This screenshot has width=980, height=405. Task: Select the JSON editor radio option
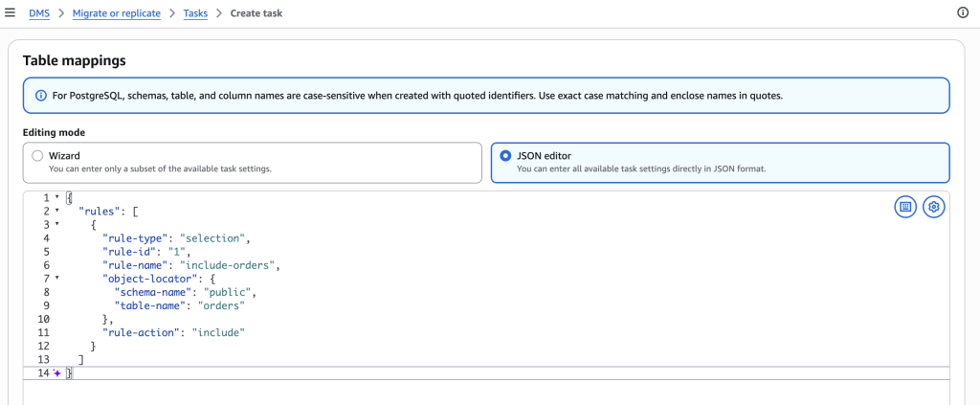505,156
